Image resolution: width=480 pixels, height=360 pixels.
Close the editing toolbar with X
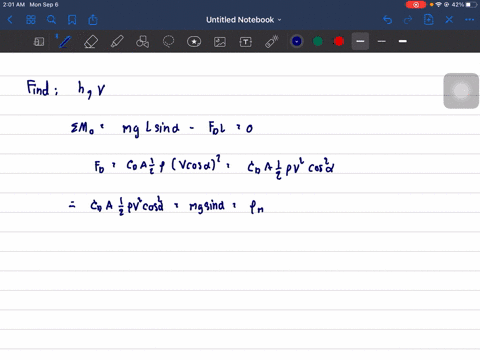click(449, 20)
